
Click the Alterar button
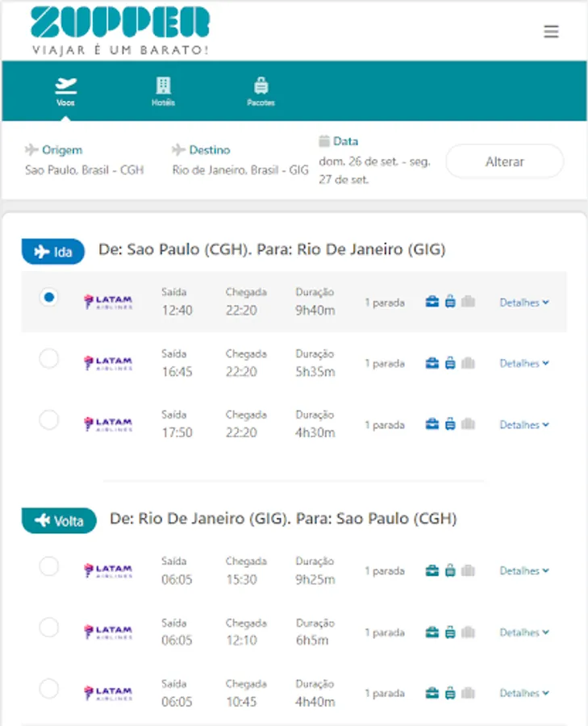coord(504,161)
